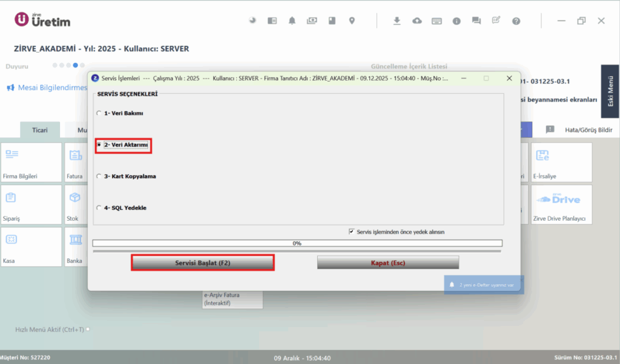Image resolution: width=620 pixels, height=364 pixels.
Task: Dismiss the e-Defter notification toast
Action: click(x=521, y=279)
